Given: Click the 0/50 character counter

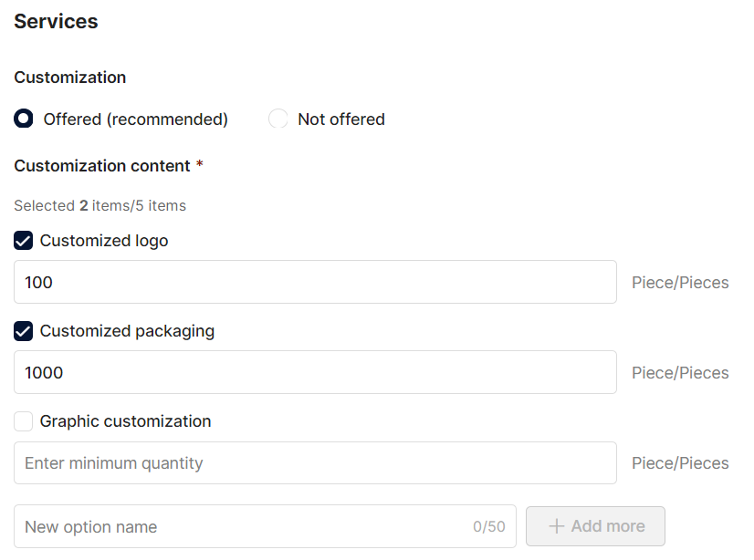Looking at the screenshot, I should (x=489, y=526).
